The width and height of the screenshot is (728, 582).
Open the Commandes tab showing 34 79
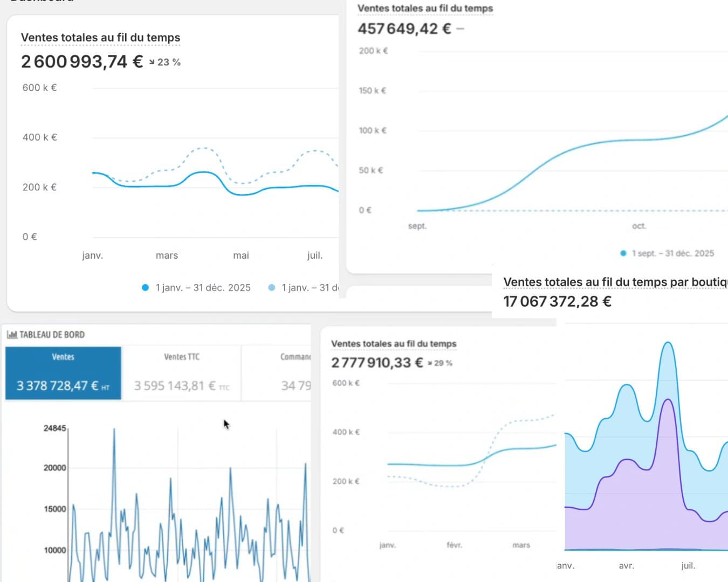coord(276,373)
